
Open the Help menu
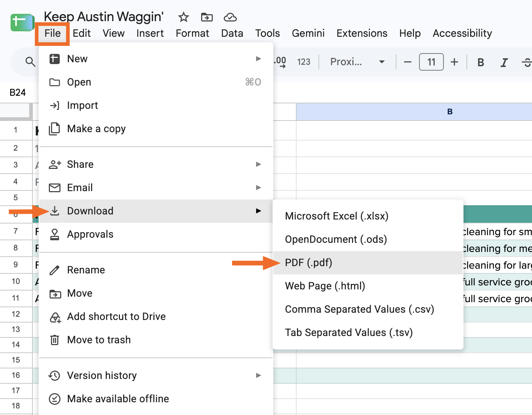410,33
